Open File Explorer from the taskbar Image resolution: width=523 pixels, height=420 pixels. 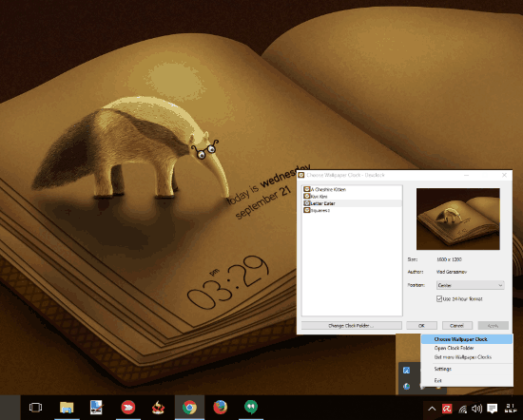[x=67, y=408]
